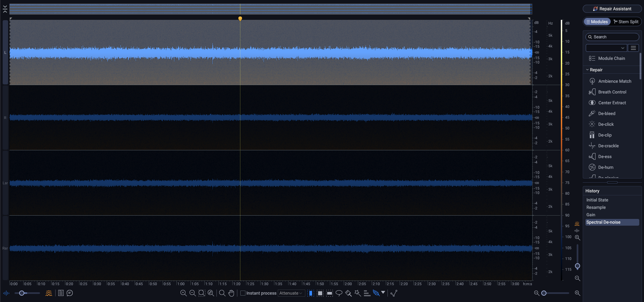Click the yellow playhead marker
Image resolution: width=644 pixels, height=302 pixels.
point(240,18)
